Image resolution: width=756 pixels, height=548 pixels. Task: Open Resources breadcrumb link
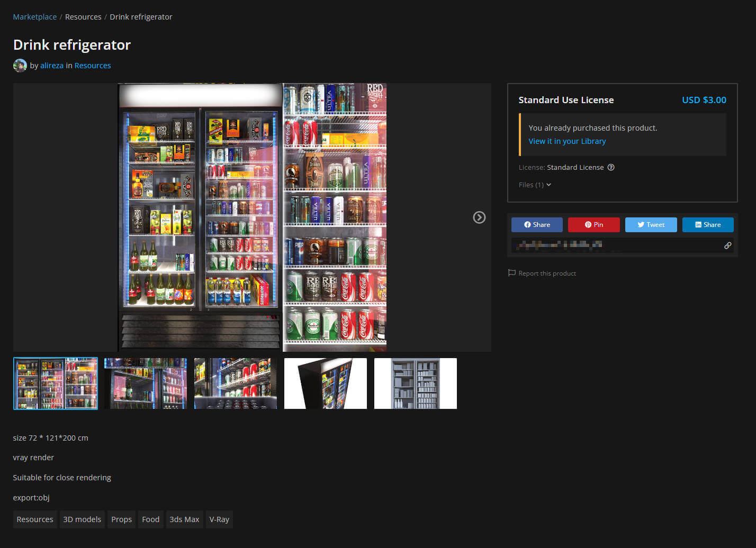click(x=83, y=17)
